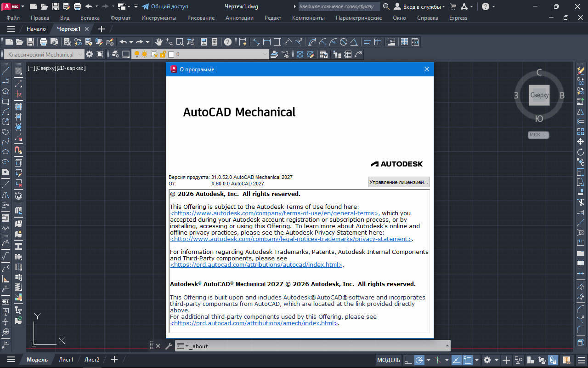The width and height of the screenshot is (588, 368).
Task: Click the save icon in quick access toolbar
Action: [x=55, y=6]
